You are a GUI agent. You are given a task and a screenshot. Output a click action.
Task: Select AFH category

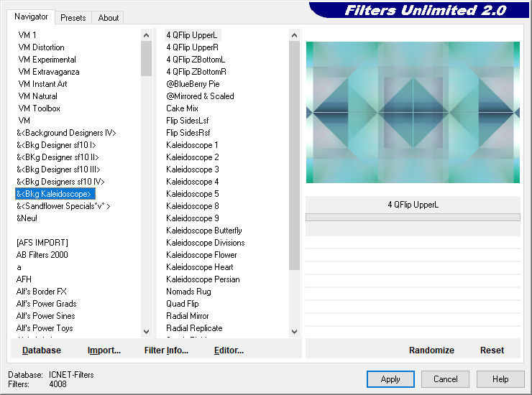[24, 279]
